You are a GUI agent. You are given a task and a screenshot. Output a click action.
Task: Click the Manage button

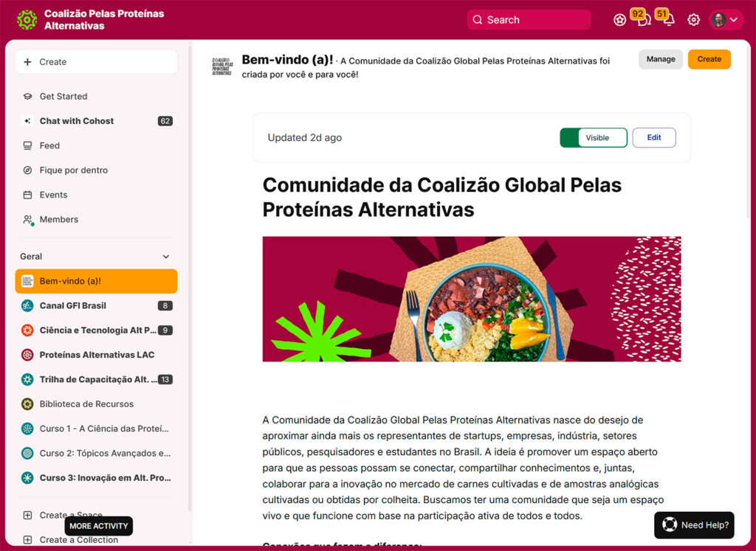tap(661, 59)
